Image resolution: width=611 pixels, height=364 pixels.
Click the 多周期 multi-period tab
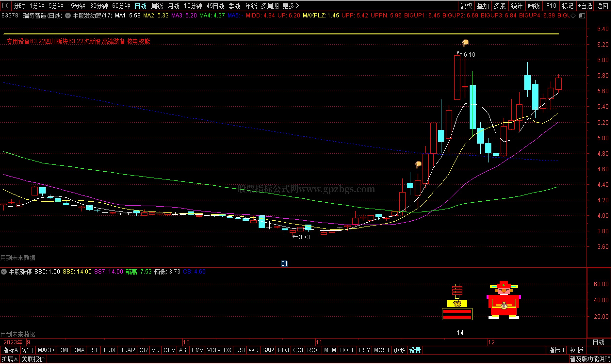[270, 6]
